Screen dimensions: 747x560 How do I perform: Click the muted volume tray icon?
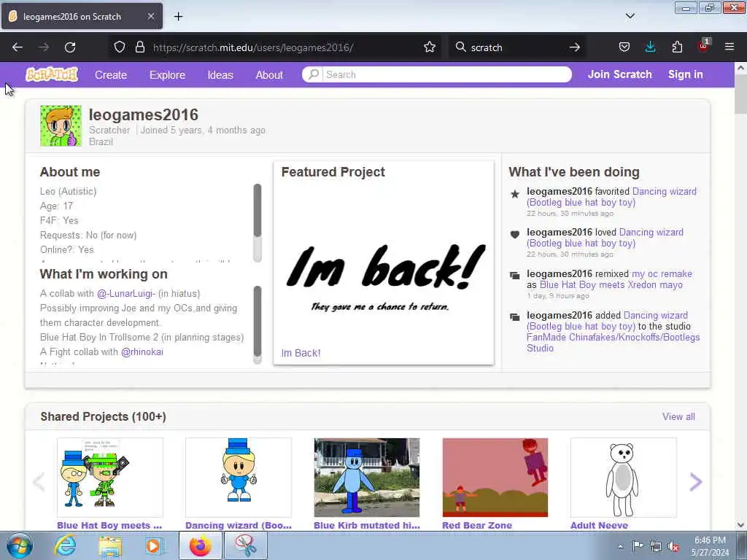click(x=673, y=546)
